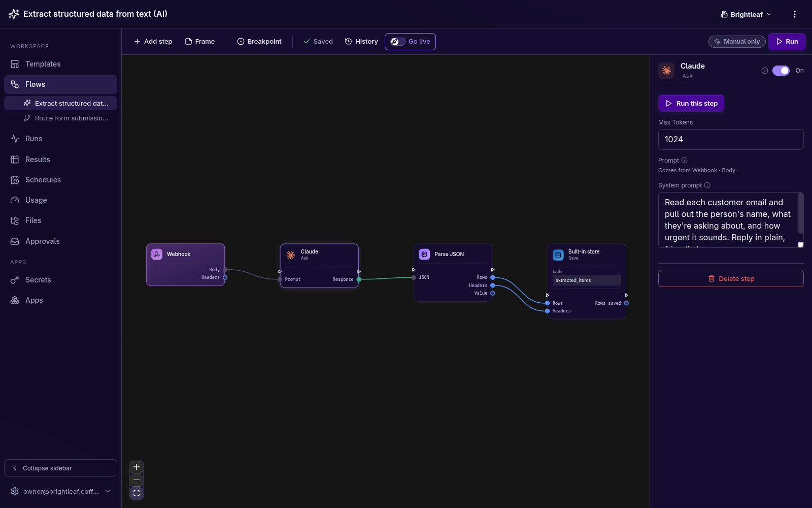
Task: Open the Flows section
Action: pos(60,84)
